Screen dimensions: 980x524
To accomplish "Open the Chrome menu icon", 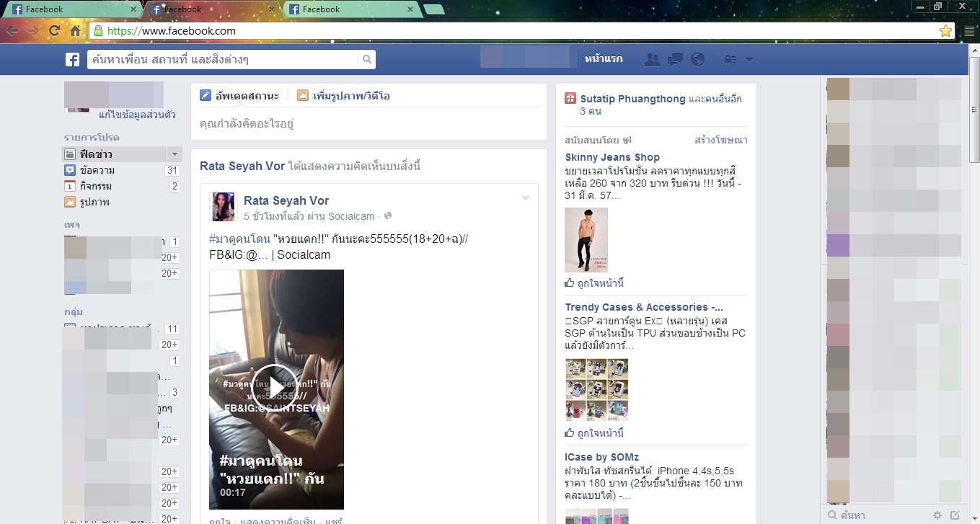I will coord(970,31).
